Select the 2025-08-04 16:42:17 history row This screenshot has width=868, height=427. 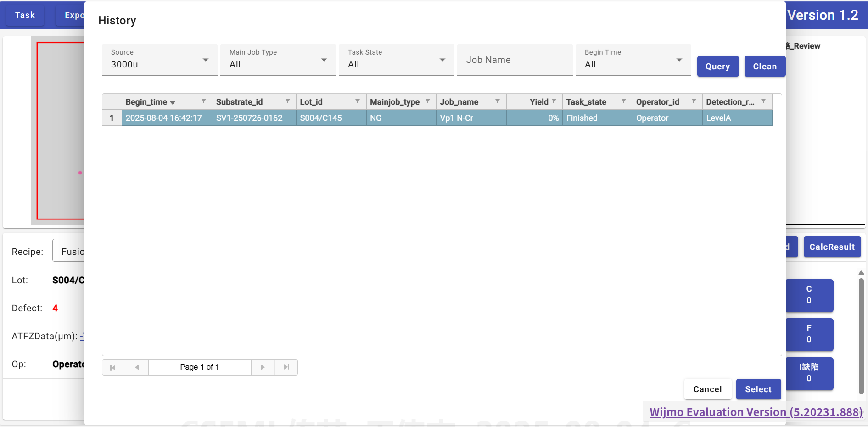point(164,118)
